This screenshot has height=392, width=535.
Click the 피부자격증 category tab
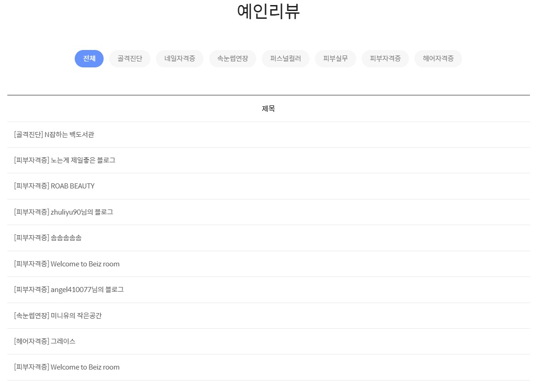[385, 59]
